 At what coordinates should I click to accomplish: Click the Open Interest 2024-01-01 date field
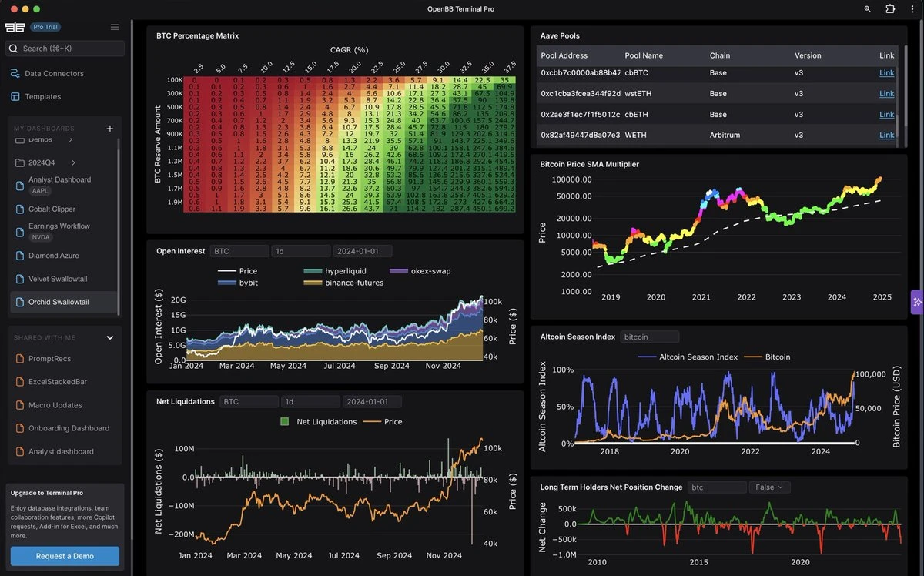[362, 251]
